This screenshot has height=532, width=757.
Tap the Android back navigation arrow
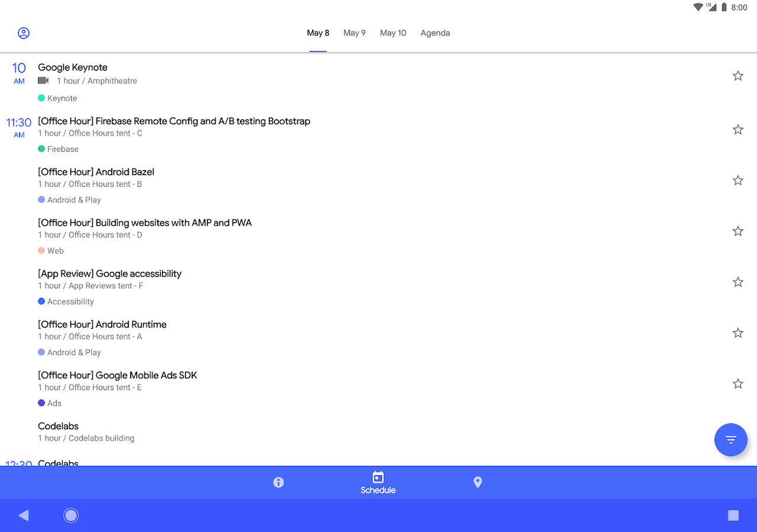[24, 515]
